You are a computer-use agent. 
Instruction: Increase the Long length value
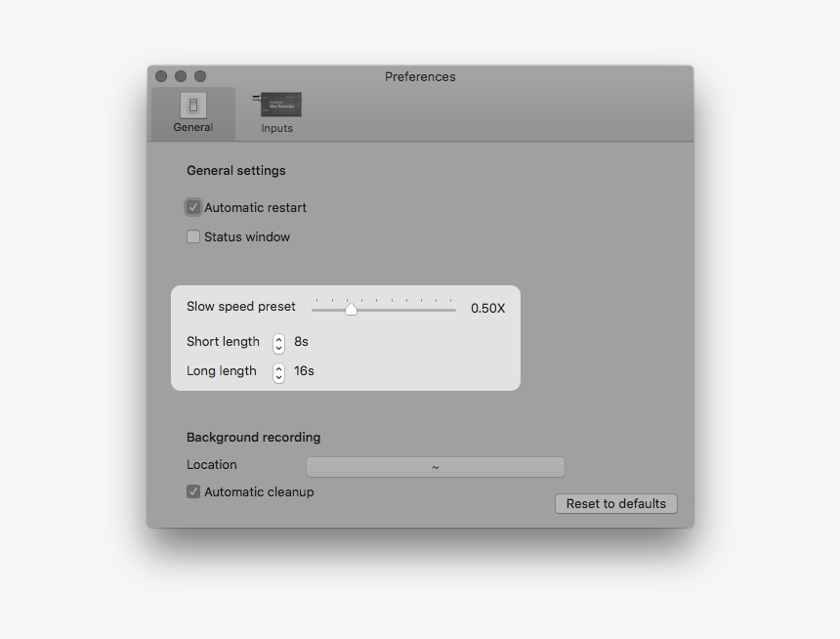click(x=278, y=368)
